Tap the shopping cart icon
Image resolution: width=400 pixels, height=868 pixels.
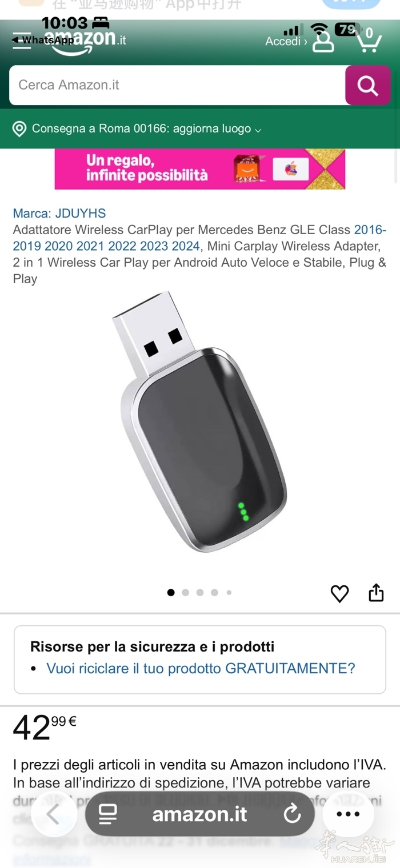point(369,40)
